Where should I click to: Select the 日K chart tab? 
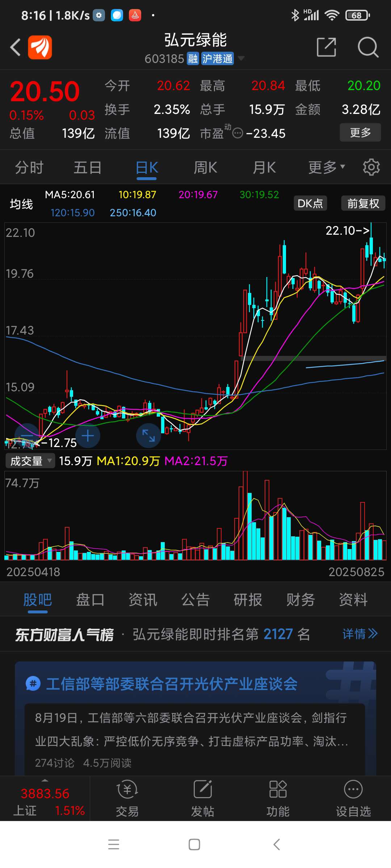click(147, 167)
